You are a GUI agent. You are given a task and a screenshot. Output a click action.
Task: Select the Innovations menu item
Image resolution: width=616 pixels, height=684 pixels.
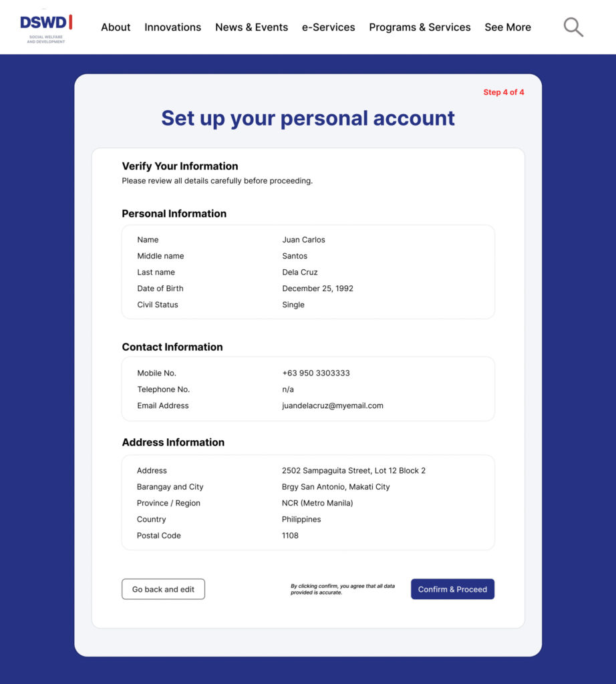(172, 27)
